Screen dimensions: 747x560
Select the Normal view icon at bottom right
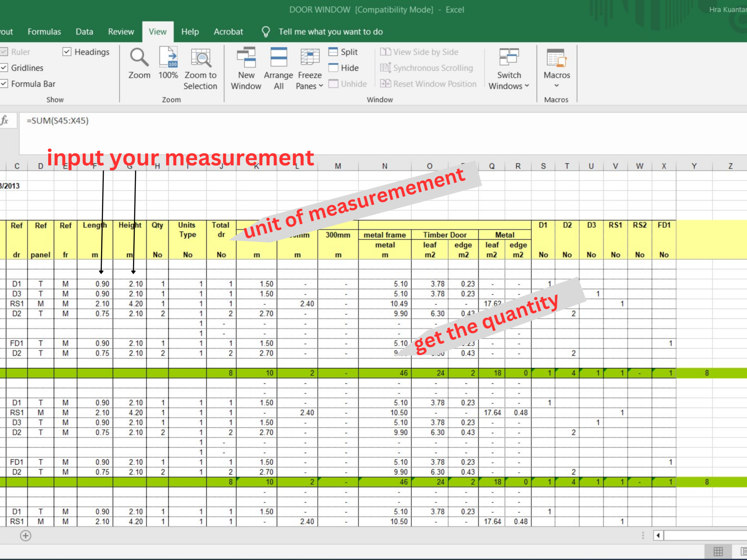pos(719,552)
